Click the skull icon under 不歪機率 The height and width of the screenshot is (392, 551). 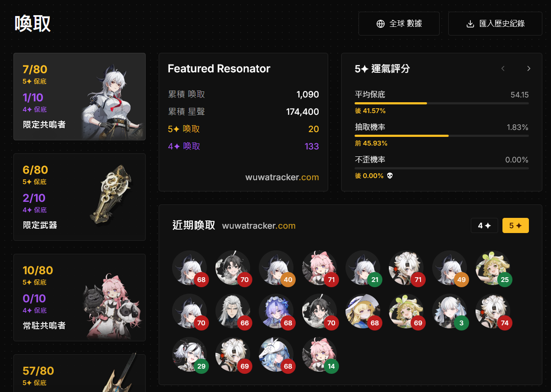(x=390, y=176)
